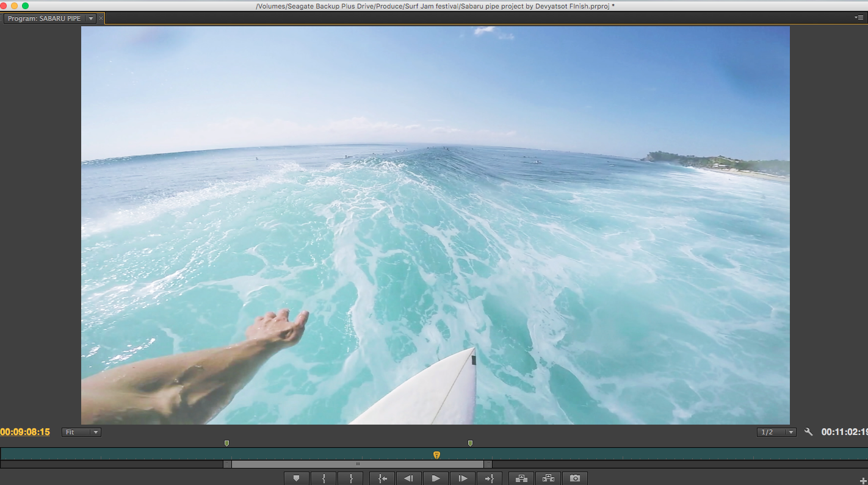The image size is (868, 485).
Task: Select the Program: SABARU PIPE tab
Action: point(45,18)
